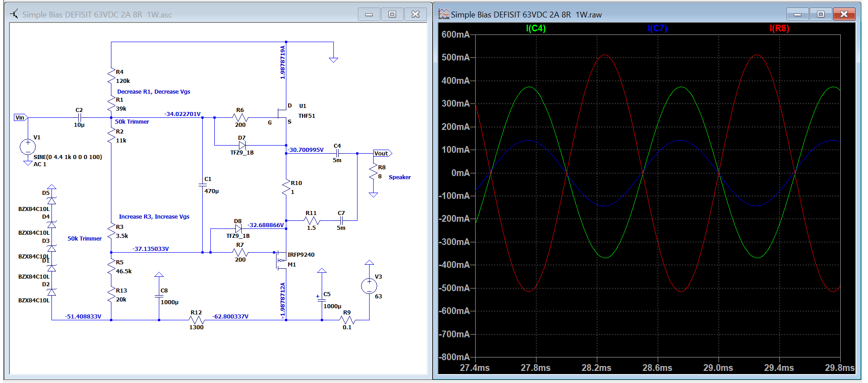Select resistor R11 1.5 symbol

311,220
